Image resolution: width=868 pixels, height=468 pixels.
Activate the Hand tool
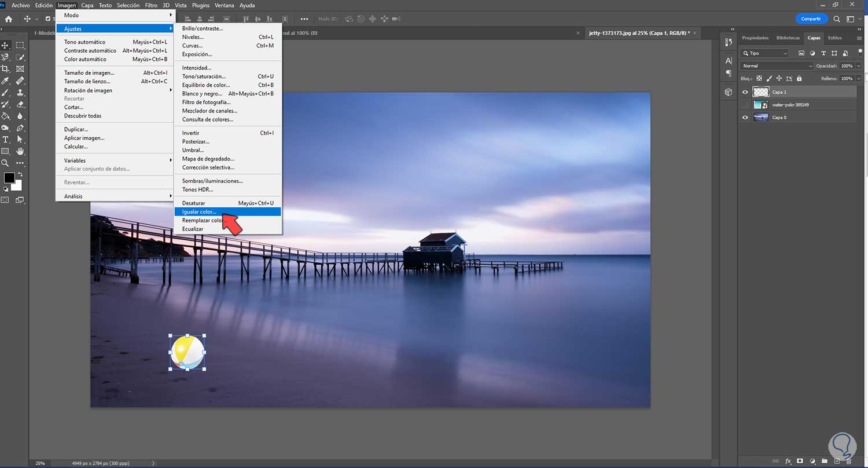(x=20, y=151)
